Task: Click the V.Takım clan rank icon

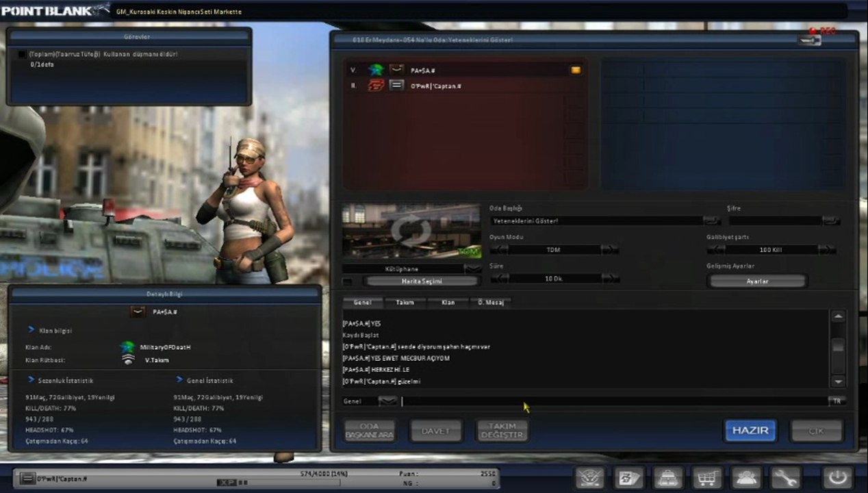Action: tap(127, 359)
